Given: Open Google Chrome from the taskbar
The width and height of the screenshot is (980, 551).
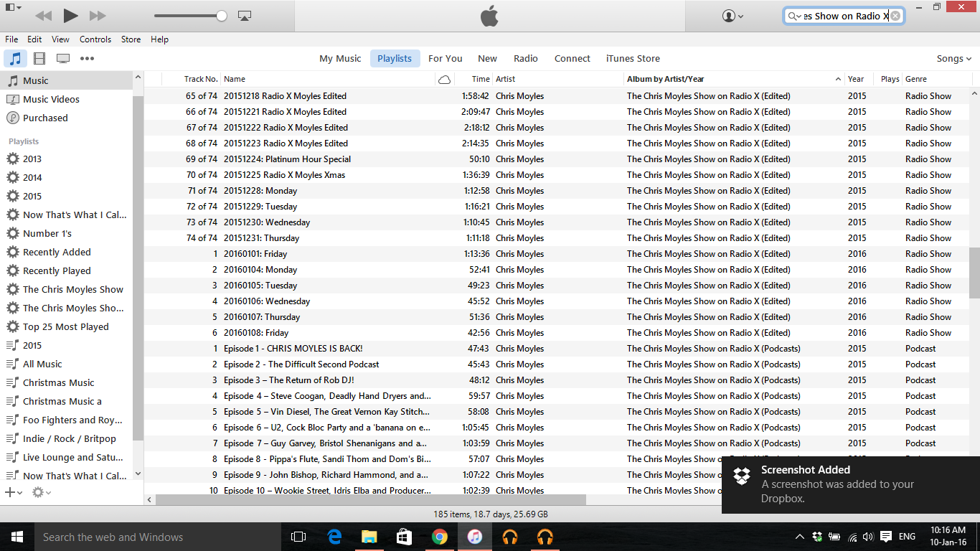Looking at the screenshot, I should 440,537.
